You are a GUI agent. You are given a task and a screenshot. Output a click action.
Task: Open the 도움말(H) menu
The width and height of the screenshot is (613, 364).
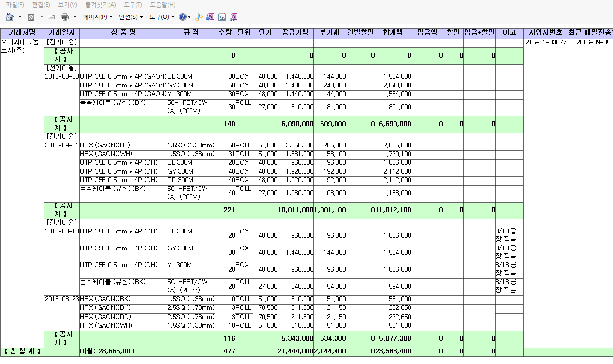[162, 5]
